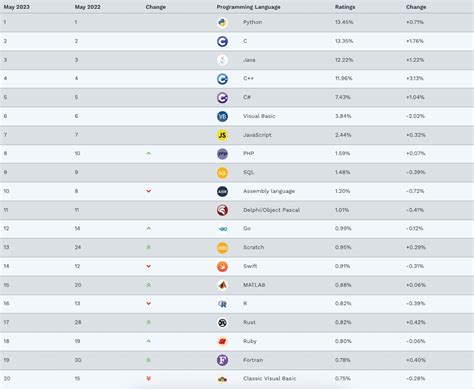The image size is (474, 389).
Task: Click the Visual Basic VB icon
Action: (222, 116)
